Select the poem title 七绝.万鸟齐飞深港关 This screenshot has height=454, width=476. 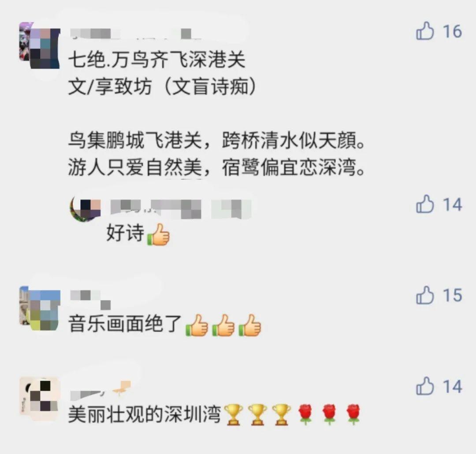point(156,60)
